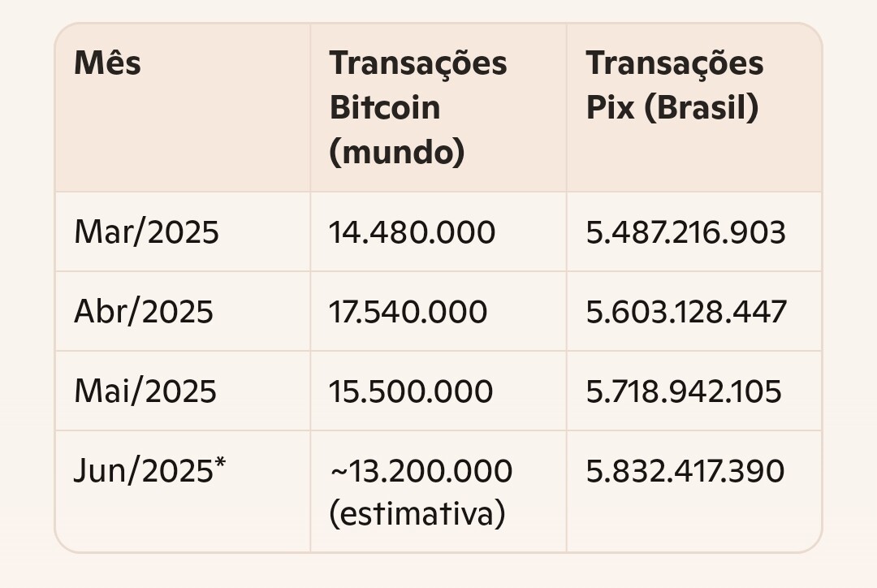
Task: Click Pix value 5.718.942.105
Action: click(684, 391)
